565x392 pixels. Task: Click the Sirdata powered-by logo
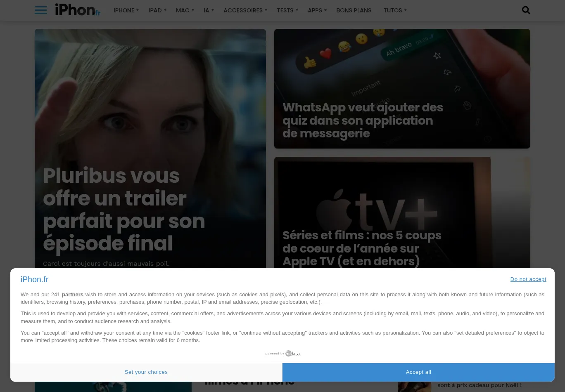tap(282, 354)
